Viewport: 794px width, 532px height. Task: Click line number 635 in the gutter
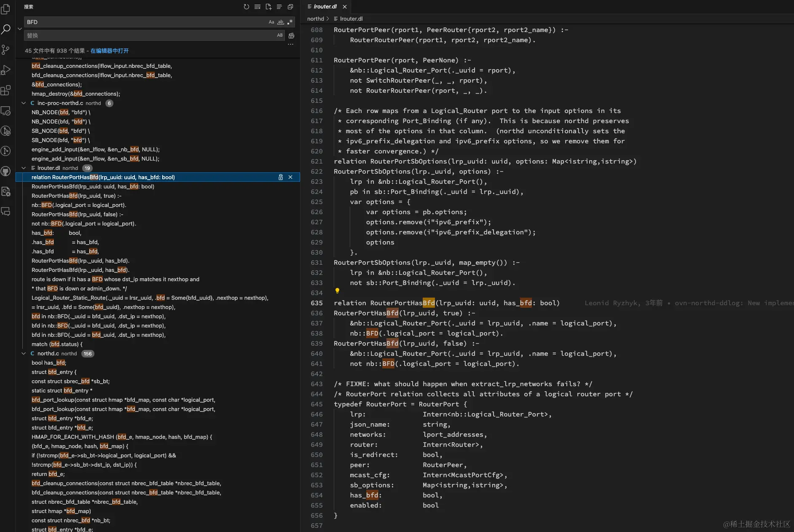(x=317, y=303)
